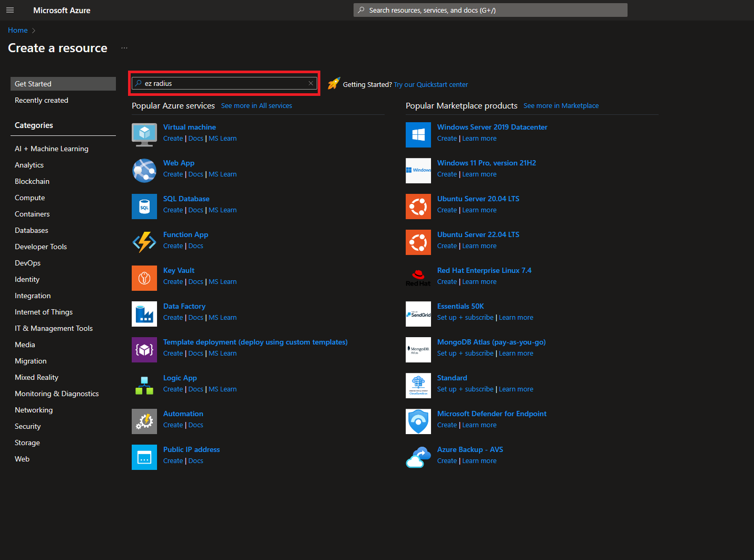Viewport: 754px width, 560px height.
Task: Focus the 'ez radius' marketplace search box
Action: [x=224, y=83]
